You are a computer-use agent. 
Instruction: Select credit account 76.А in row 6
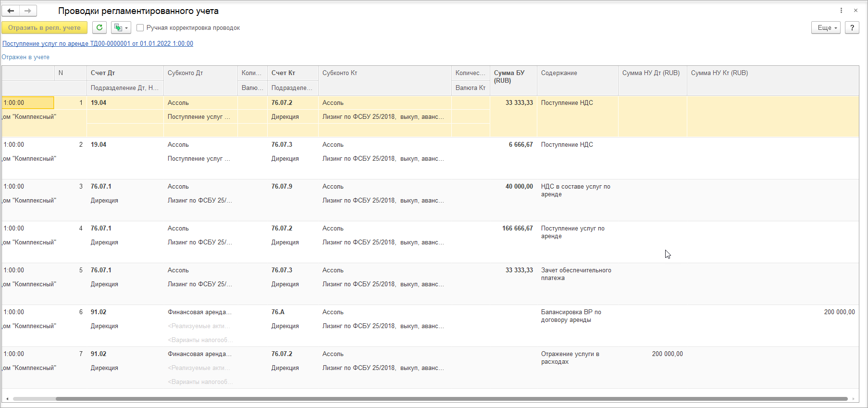(278, 312)
